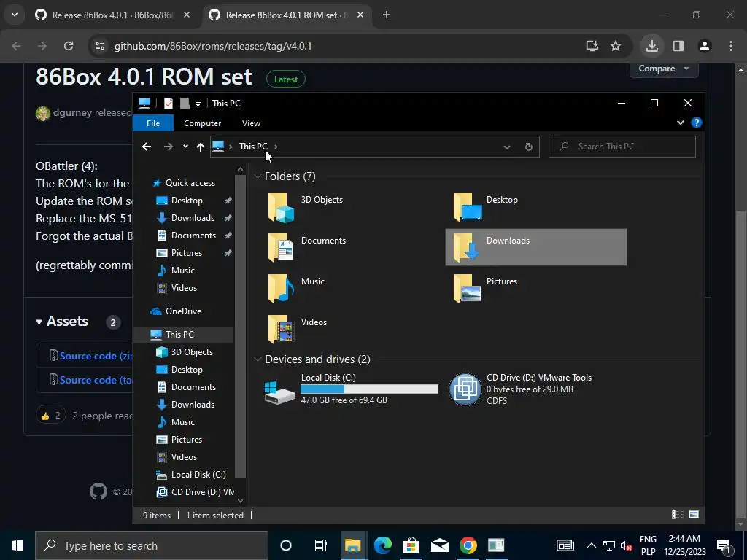Open Microsoft Edge from taskbar
747x560 pixels.
coord(382,545)
